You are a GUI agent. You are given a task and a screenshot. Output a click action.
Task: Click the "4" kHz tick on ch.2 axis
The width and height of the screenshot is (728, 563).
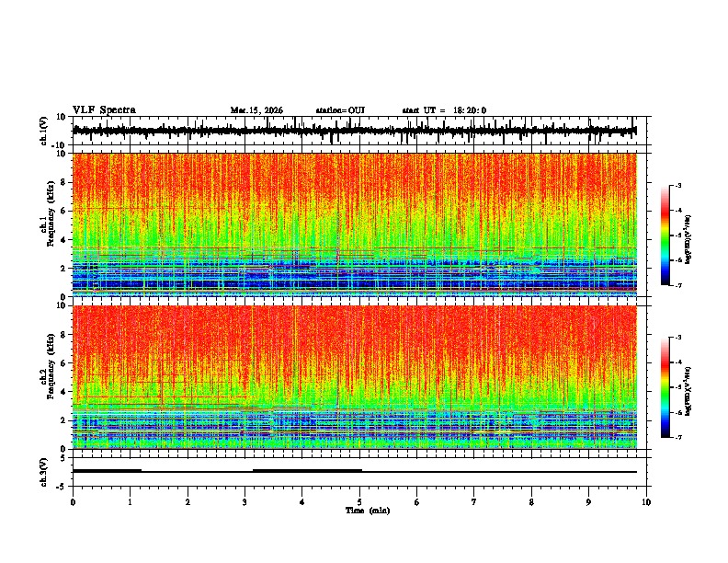[63, 392]
